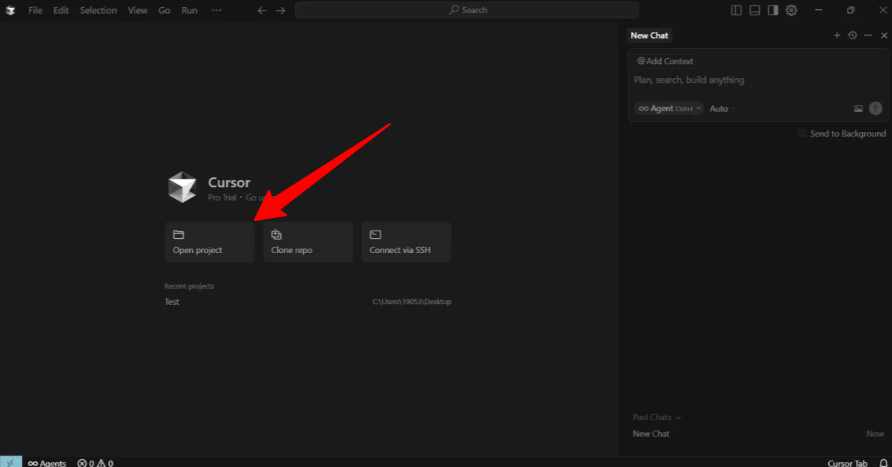
Task: Open the Auto model selector dropdown
Action: click(721, 108)
